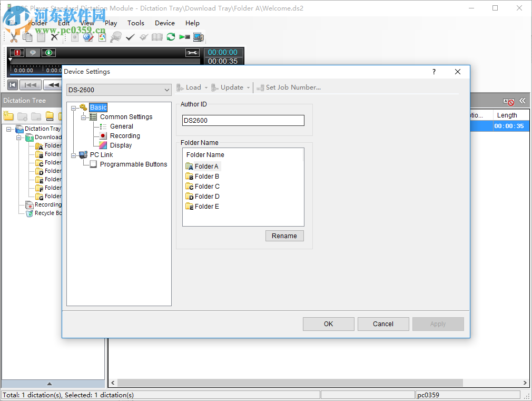Select Folder E in Folder Name list
This screenshot has height=401, width=532.
tap(203, 207)
